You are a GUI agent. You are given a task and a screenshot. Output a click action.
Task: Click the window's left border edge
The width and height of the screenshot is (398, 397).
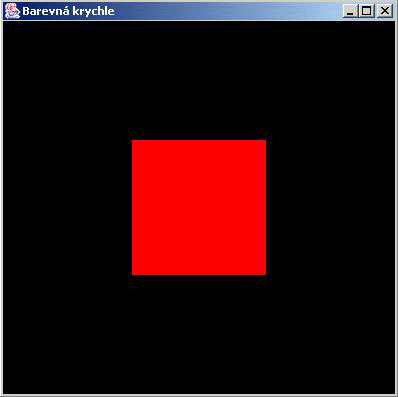click(1, 207)
